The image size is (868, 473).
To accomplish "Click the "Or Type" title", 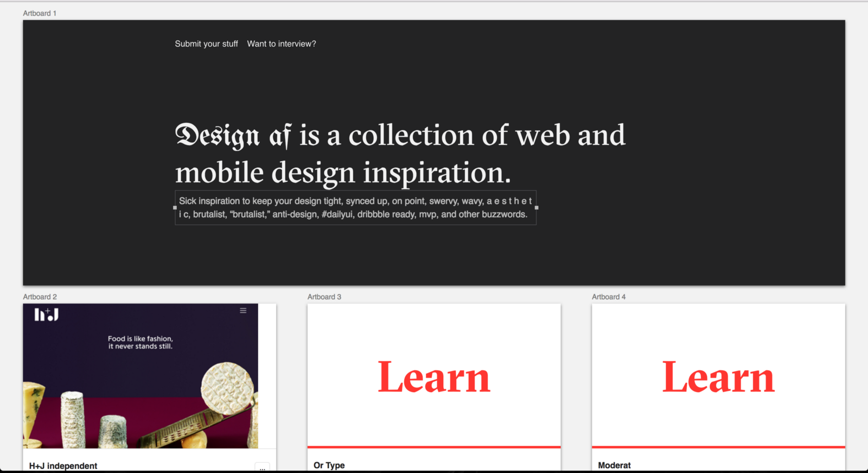I will click(x=329, y=465).
